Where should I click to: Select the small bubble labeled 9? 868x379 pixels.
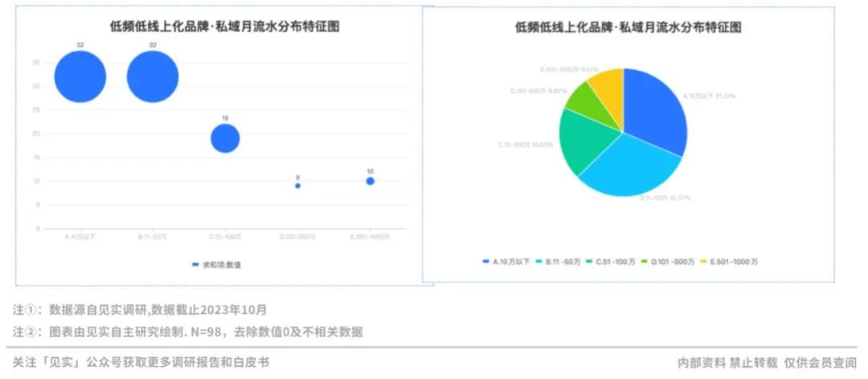click(298, 186)
